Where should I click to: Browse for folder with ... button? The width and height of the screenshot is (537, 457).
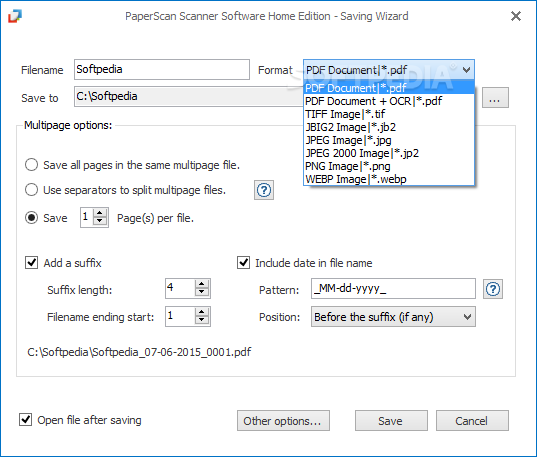point(495,98)
